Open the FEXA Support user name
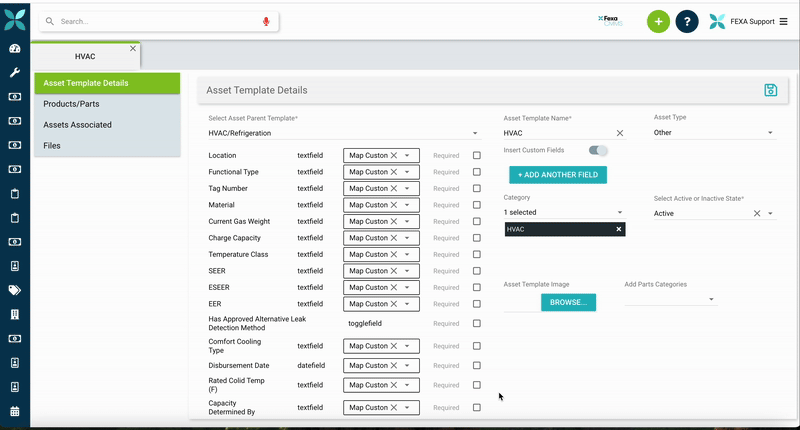The image size is (800, 430). (x=752, y=21)
